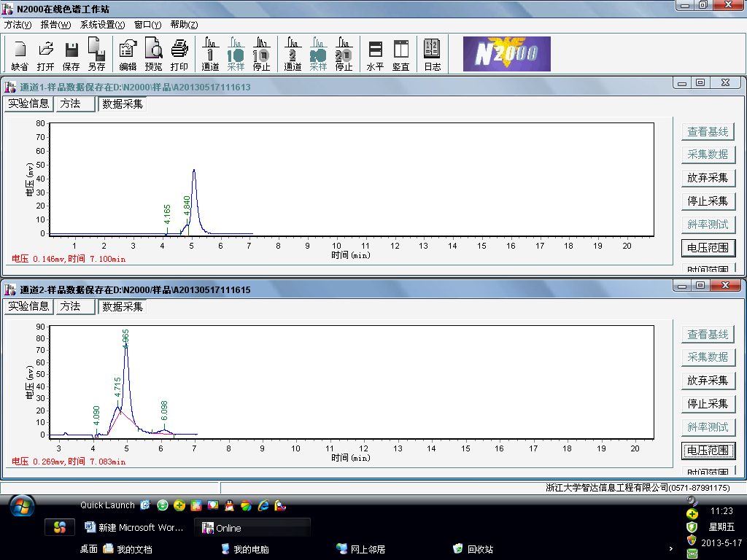The height and width of the screenshot is (560, 747).
Task: Tile windows horizontally with the 水平 icon
Action: coord(375,55)
